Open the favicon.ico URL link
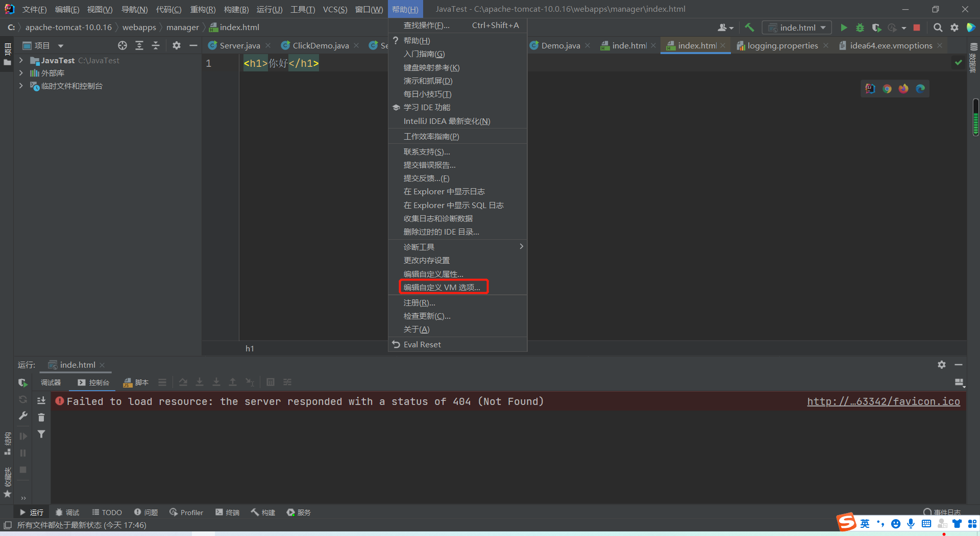Screen dimensions: 980x536 [884, 401]
